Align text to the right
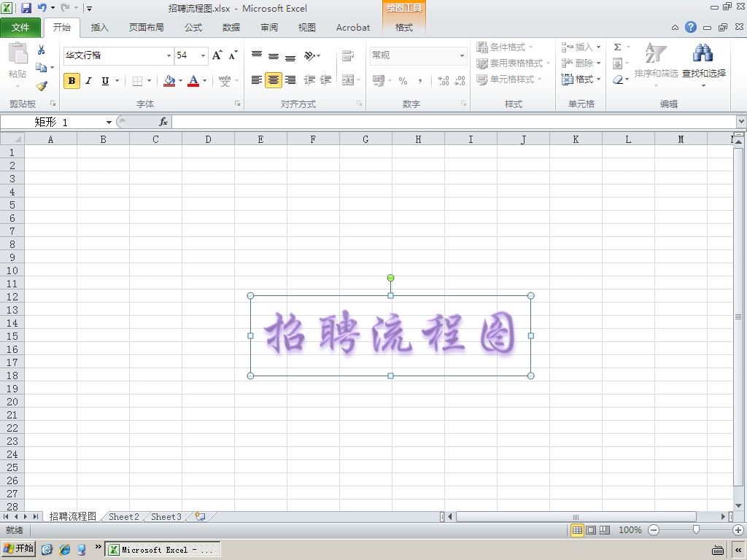747x560 pixels. coord(290,80)
